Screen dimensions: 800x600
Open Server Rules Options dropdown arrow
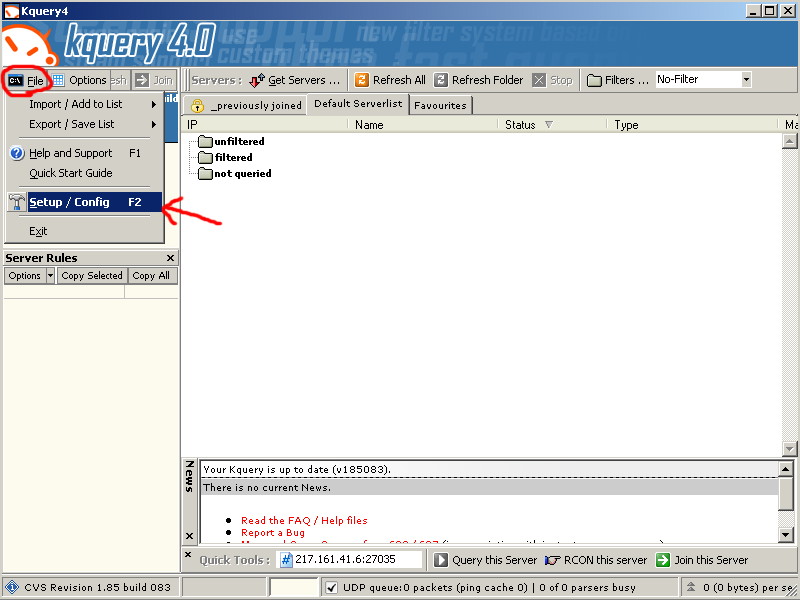click(x=50, y=276)
